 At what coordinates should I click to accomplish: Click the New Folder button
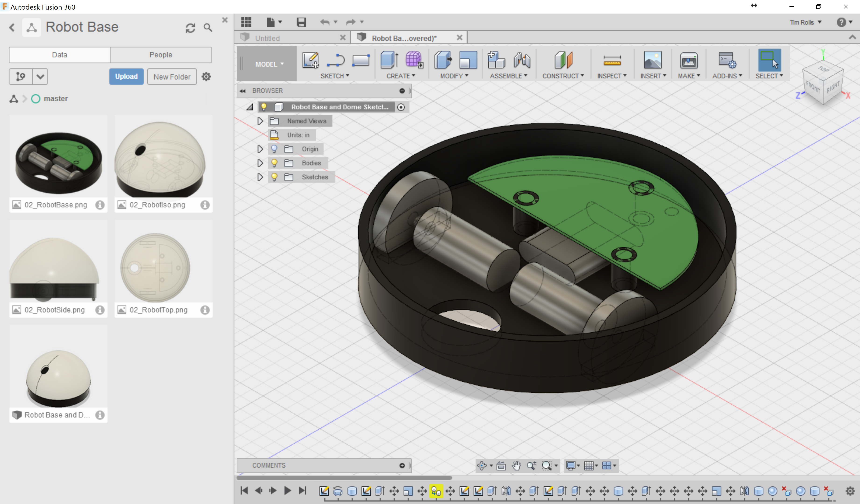172,77
